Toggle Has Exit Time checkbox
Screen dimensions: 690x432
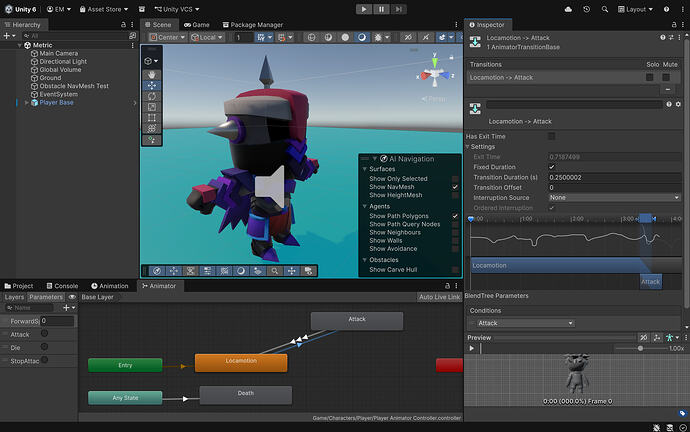551,136
